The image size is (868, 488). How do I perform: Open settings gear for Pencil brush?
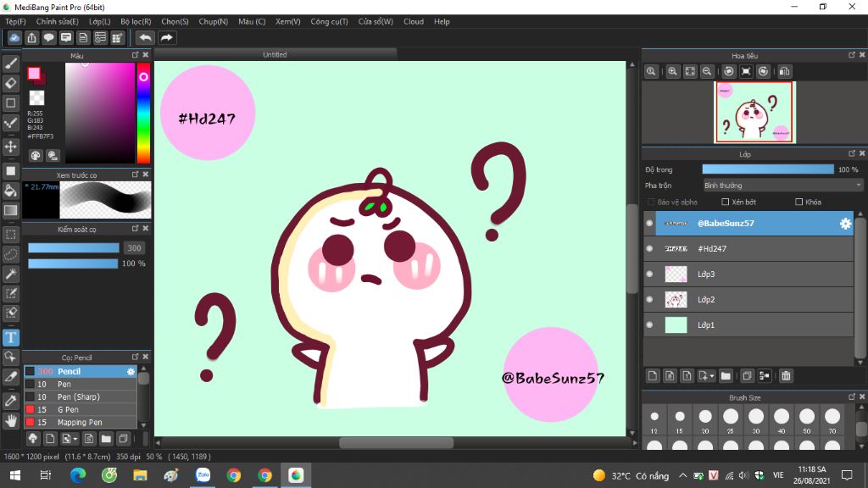[131, 372]
